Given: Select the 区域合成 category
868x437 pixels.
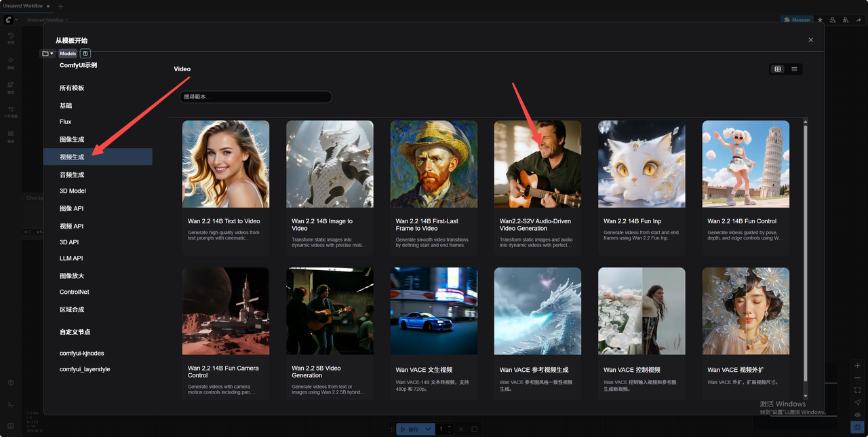Looking at the screenshot, I should [98, 309].
